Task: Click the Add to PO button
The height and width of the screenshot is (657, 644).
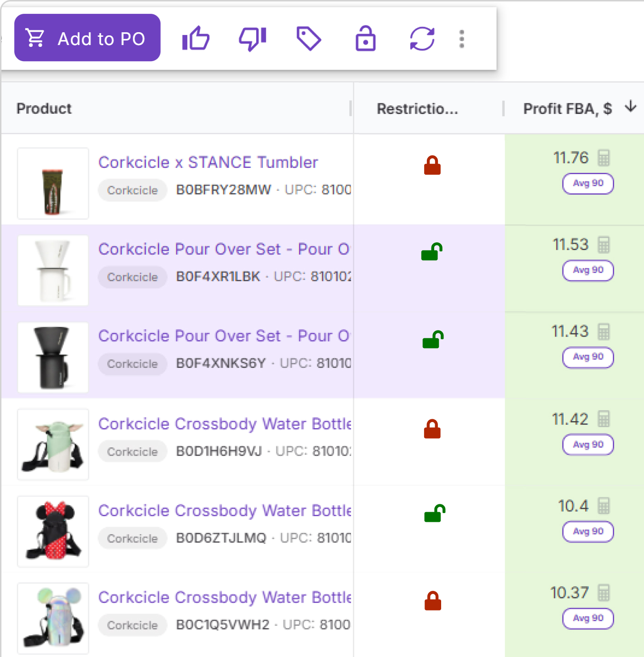Action: pyautogui.click(x=87, y=38)
